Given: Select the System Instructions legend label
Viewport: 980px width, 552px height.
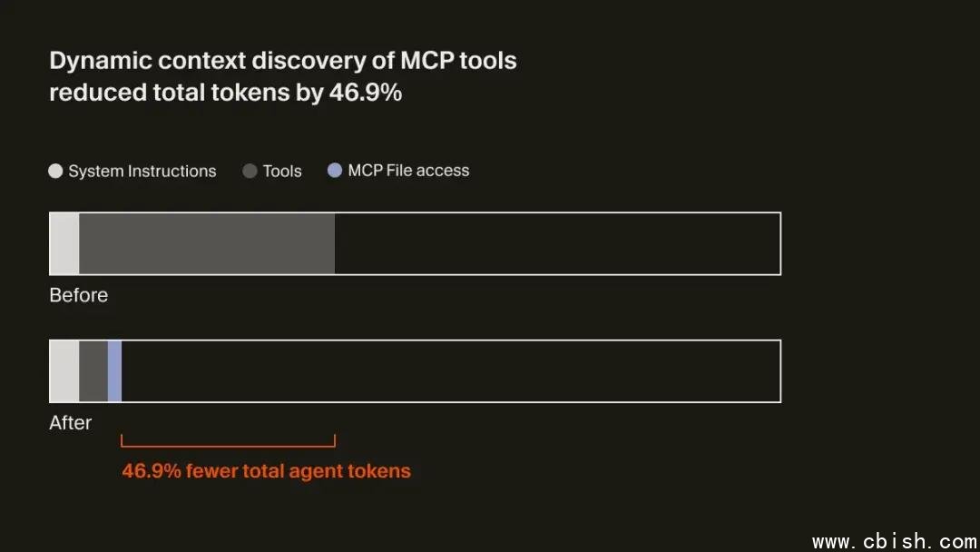Looking at the screenshot, I should (x=142, y=171).
